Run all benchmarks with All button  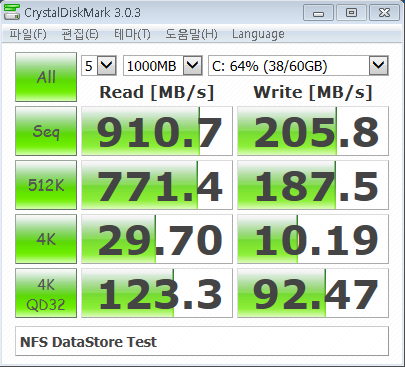(x=46, y=77)
